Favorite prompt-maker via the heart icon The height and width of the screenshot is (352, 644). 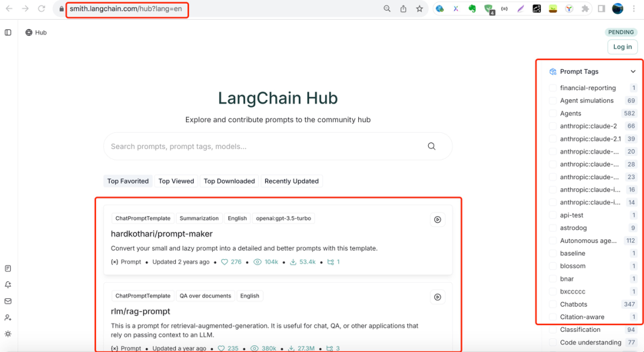(224, 261)
